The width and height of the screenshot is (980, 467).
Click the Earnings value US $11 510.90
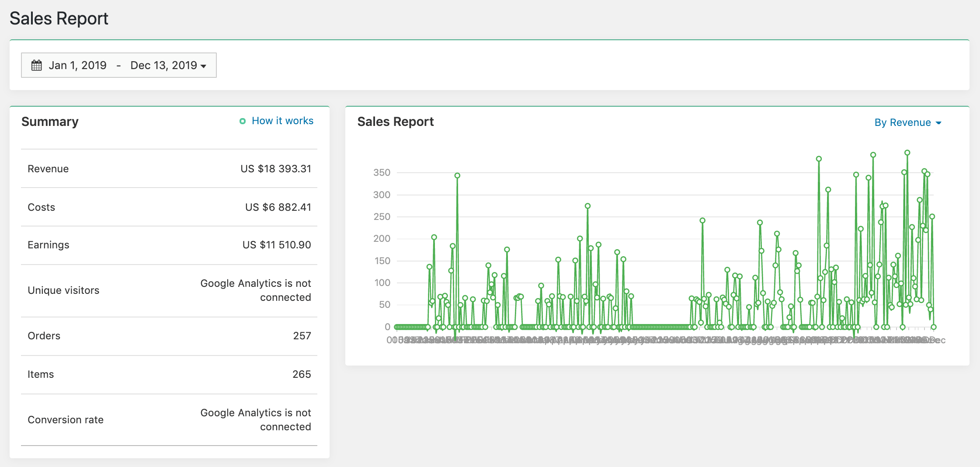click(x=277, y=245)
